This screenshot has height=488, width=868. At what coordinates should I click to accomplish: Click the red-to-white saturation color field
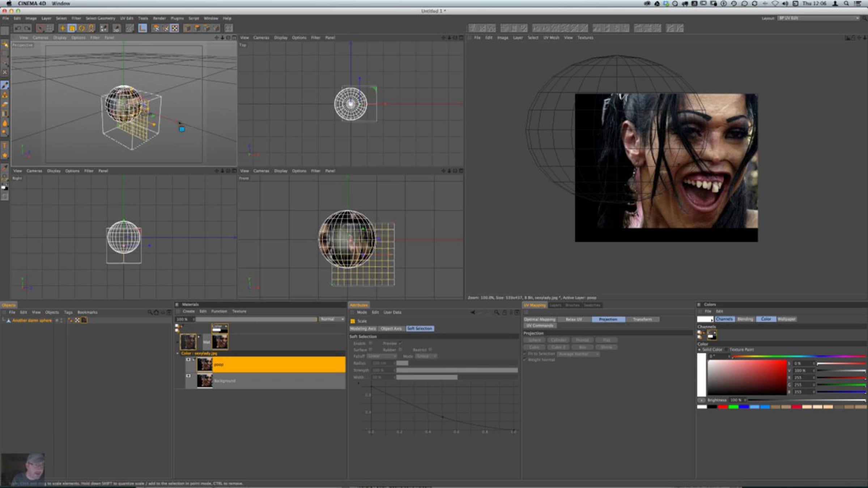(747, 377)
